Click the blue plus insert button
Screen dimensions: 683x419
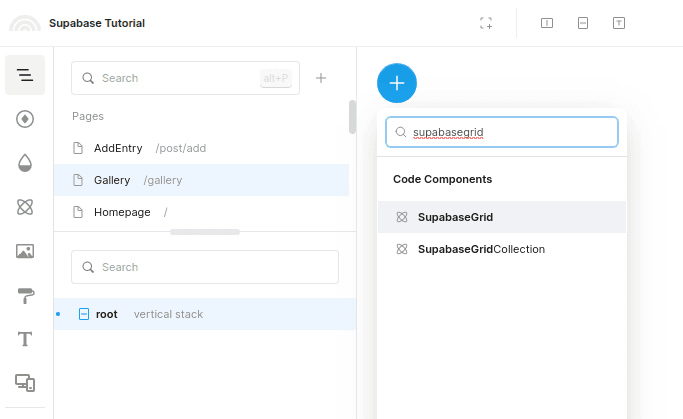397,83
